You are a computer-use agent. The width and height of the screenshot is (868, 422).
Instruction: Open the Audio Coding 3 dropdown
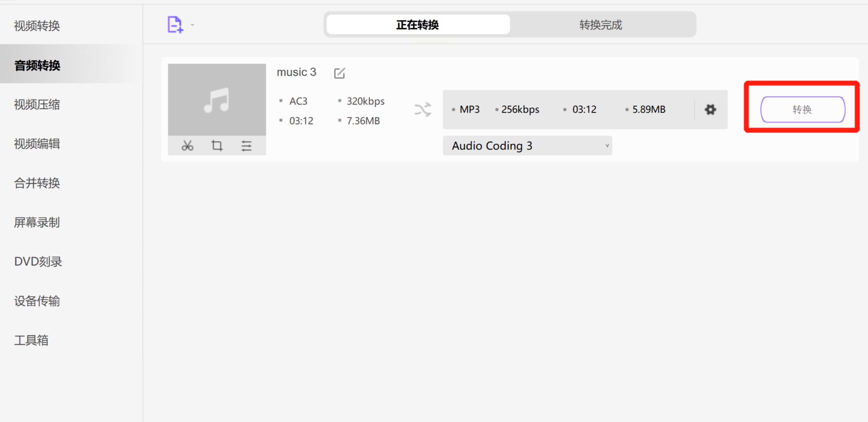coord(527,146)
